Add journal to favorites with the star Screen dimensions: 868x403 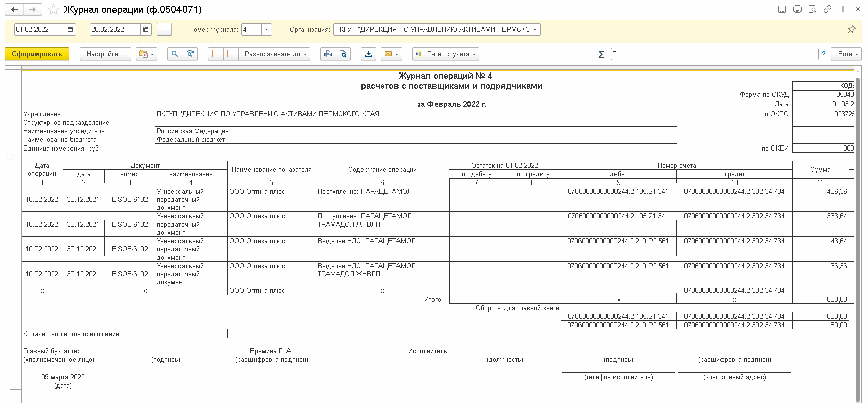53,10
